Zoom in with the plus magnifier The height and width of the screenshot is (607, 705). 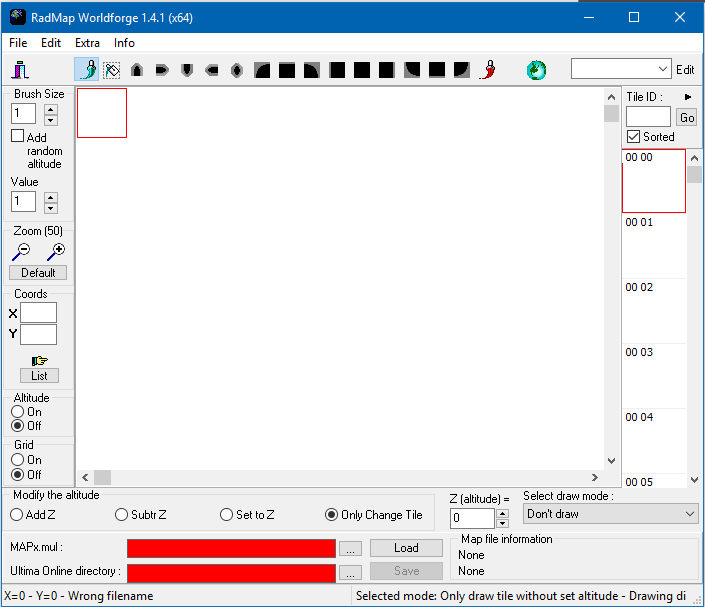coord(56,252)
